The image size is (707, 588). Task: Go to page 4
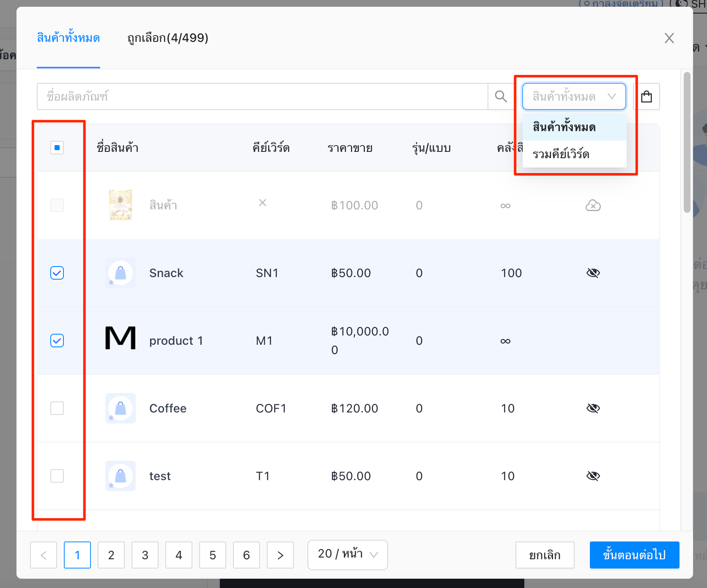[179, 555]
